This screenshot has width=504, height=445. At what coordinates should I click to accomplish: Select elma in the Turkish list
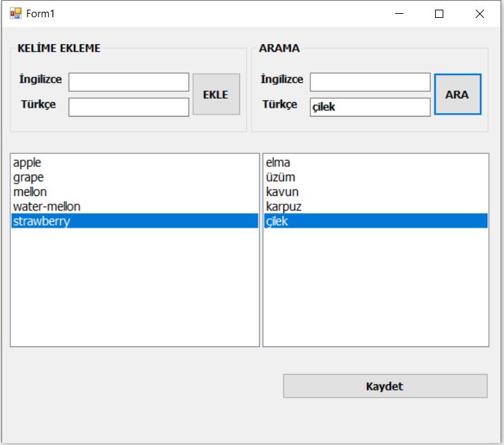pos(376,162)
